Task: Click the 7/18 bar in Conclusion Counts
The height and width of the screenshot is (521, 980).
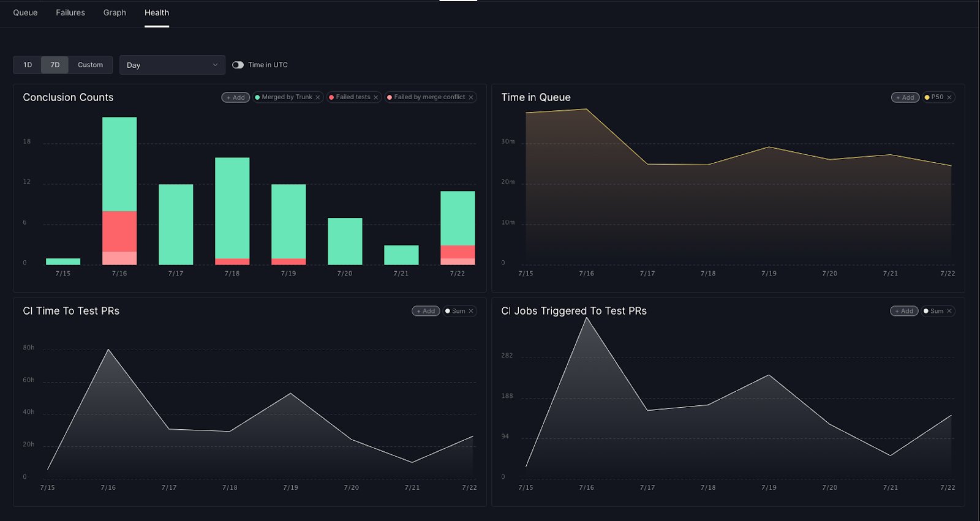Action: coord(232,211)
